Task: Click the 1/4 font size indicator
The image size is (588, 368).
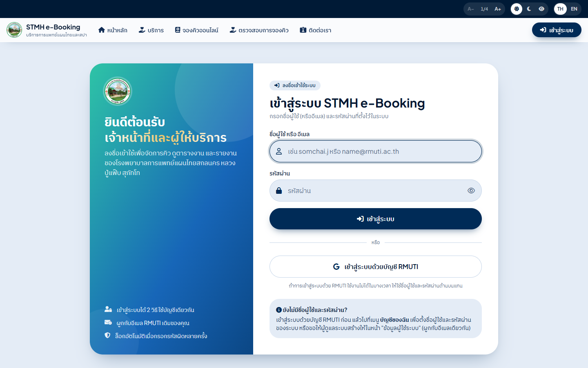Action: (x=484, y=9)
